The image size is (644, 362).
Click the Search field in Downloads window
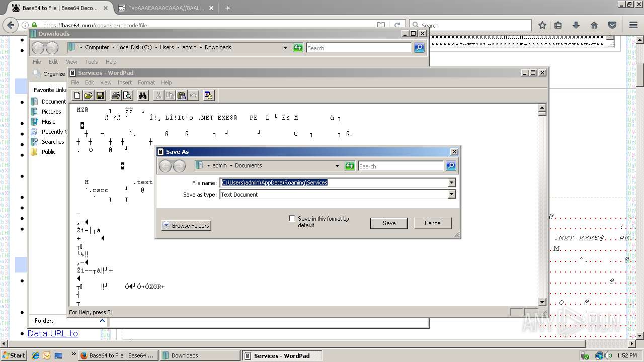click(359, 48)
